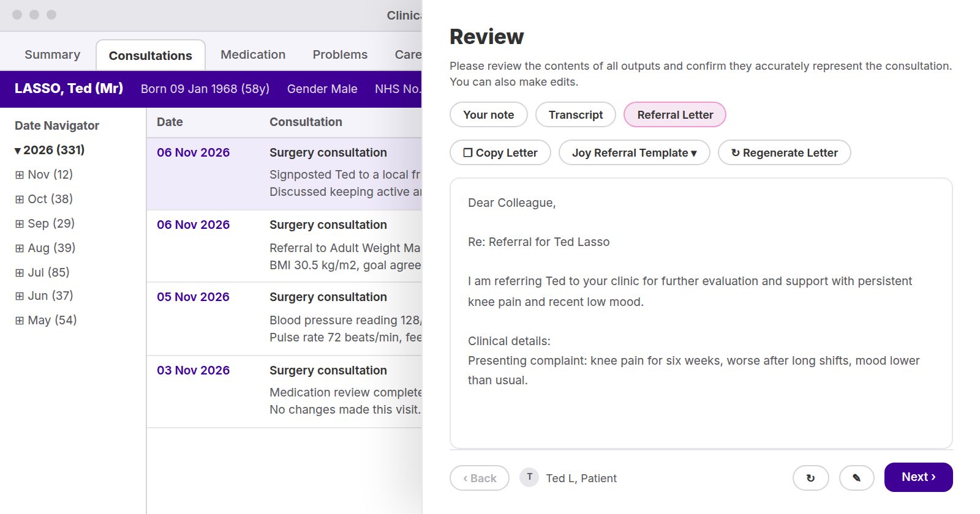980x514 pixels.
Task: Open the Transcript tab
Action: click(x=575, y=114)
